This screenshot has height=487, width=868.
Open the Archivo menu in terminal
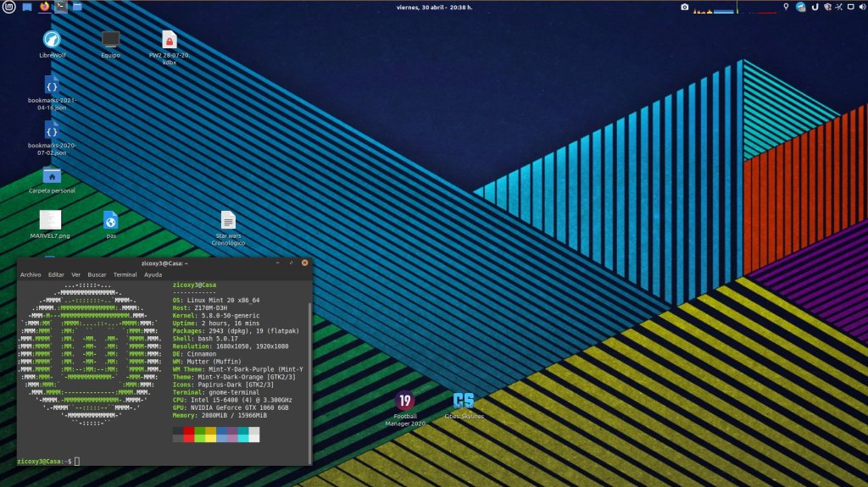click(31, 274)
